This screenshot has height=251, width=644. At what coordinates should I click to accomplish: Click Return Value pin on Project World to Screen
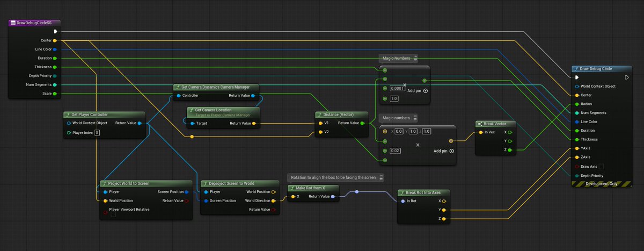186,200
